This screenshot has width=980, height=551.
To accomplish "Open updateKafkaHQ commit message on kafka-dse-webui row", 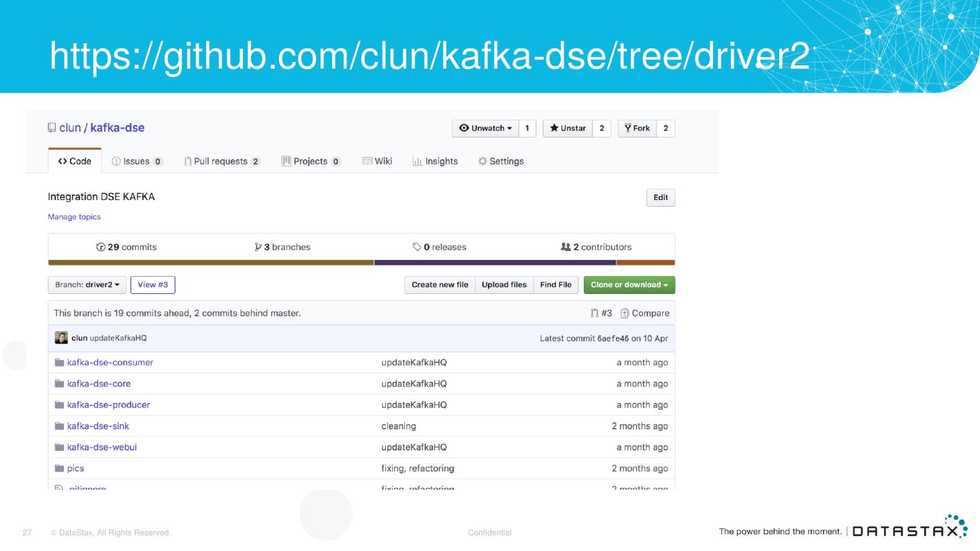I will click(x=414, y=447).
